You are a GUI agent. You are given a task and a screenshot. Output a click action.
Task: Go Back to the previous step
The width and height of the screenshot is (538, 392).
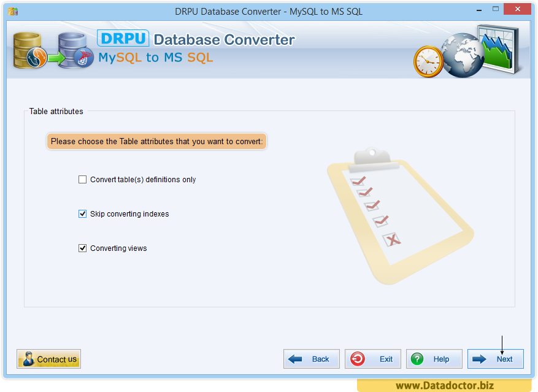312,359
